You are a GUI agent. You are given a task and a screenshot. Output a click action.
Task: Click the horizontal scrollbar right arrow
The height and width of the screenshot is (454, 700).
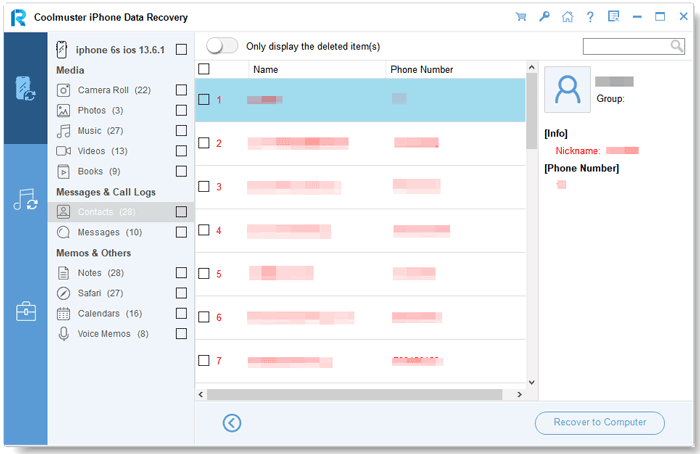click(x=519, y=394)
